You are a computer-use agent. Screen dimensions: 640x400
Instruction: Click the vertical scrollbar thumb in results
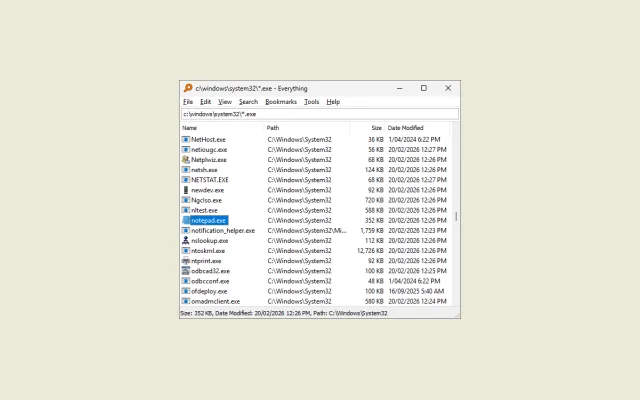(x=456, y=216)
